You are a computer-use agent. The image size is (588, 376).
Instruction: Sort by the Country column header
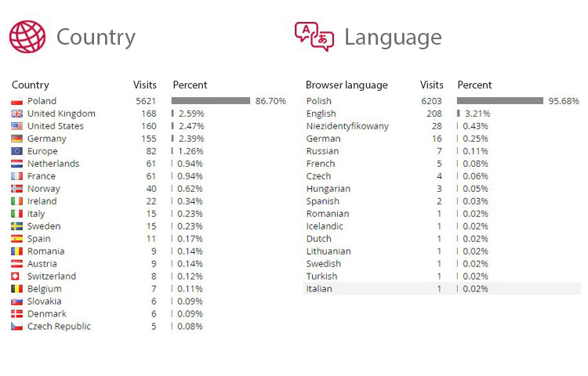pyautogui.click(x=31, y=85)
